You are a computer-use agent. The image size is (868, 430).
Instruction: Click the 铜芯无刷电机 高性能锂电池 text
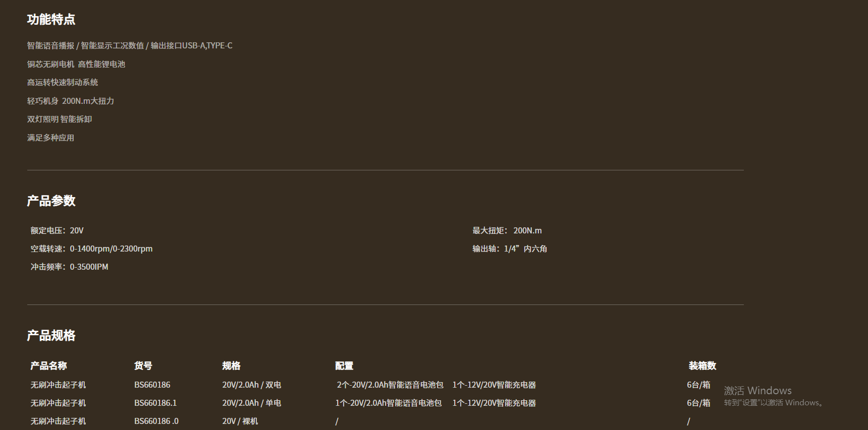pyautogui.click(x=76, y=64)
